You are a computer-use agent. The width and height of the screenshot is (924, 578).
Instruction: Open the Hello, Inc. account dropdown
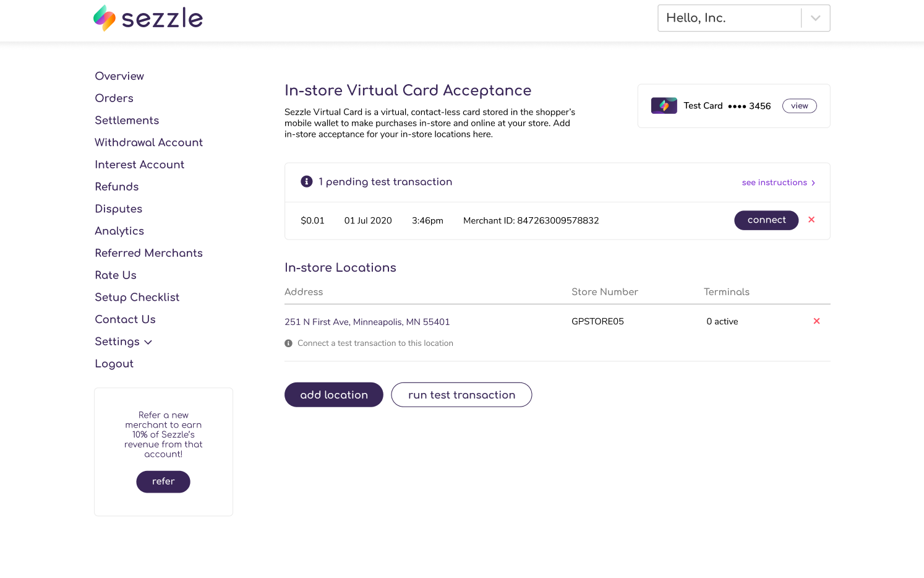(743, 18)
